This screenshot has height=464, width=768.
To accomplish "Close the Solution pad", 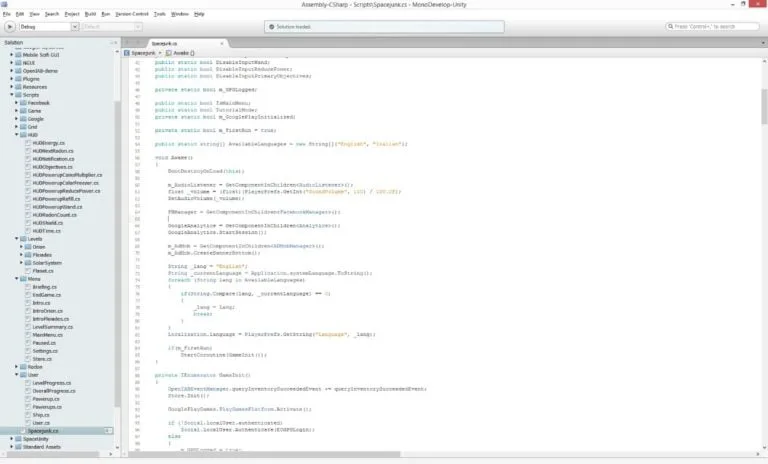I will pos(116,43).
